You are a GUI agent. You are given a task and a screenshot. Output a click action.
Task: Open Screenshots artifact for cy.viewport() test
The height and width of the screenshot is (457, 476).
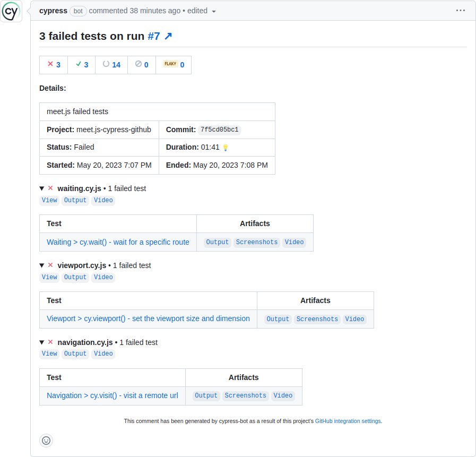[x=317, y=319]
